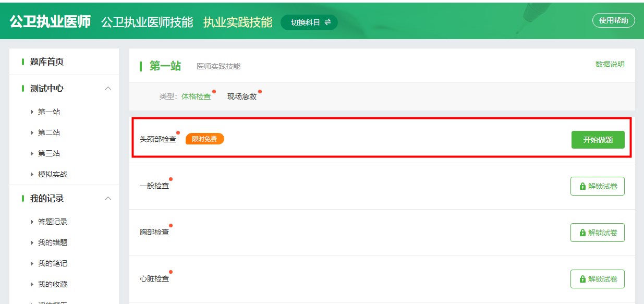Select 第三站 in the sidebar

[x=48, y=153]
